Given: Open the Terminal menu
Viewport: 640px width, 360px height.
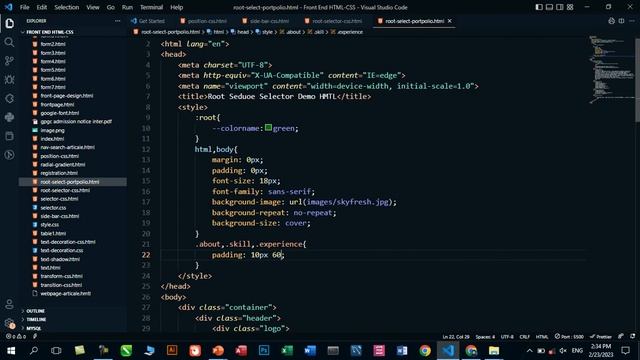Looking at the screenshot, I should click(151, 7).
